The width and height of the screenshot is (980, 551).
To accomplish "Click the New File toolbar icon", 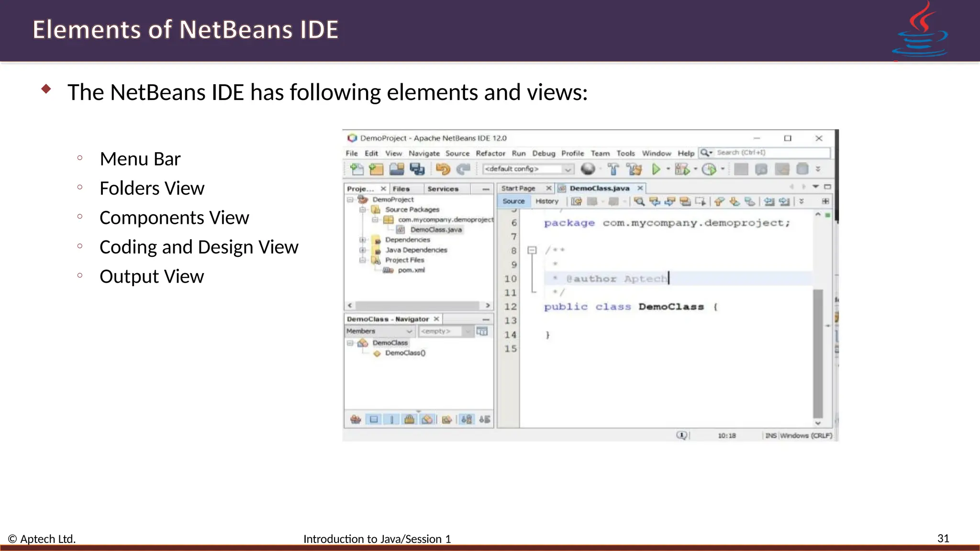I will pos(357,169).
